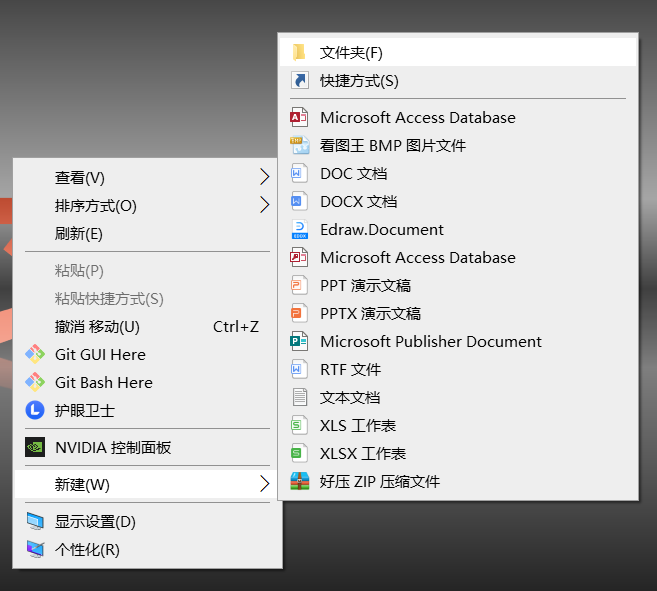The image size is (657, 591).
Task: Open 个性化(R) personalization settings
Action: point(87,549)
